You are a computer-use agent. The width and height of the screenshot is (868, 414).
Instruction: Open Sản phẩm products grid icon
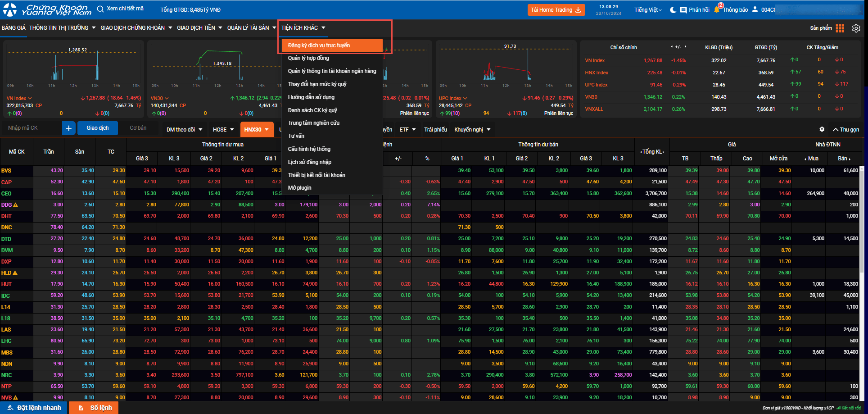pos(840,28)
